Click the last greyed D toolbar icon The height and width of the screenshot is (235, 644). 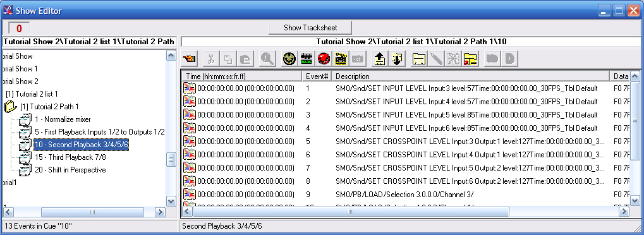tap(509, 59)
